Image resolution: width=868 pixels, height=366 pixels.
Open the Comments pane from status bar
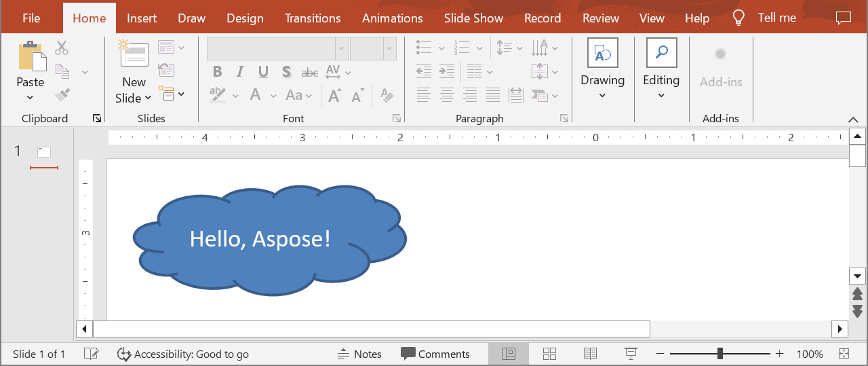click(x=435, y=354)
